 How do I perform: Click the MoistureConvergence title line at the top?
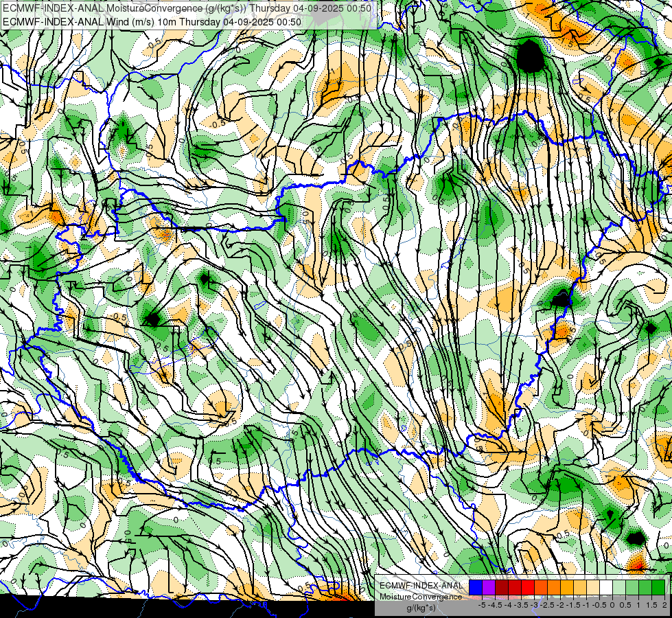point(187,8)
